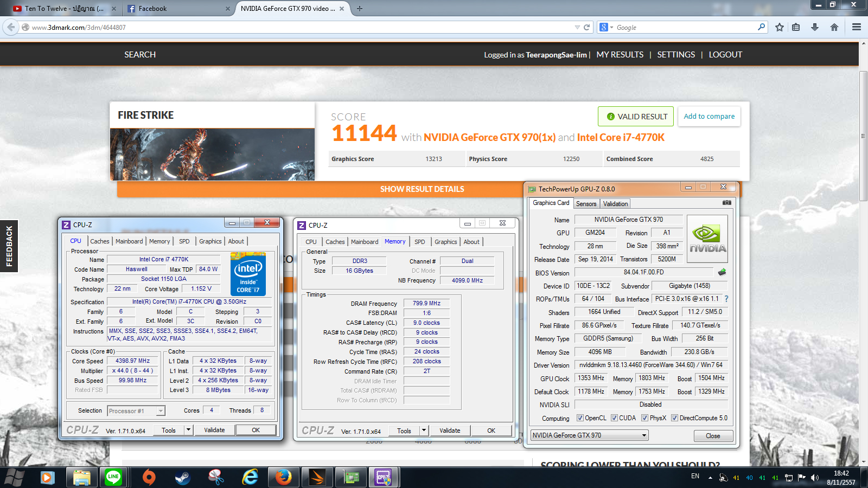Launch Steam from the taskbar
The image size is (868, 488).
tap(182, 478)
